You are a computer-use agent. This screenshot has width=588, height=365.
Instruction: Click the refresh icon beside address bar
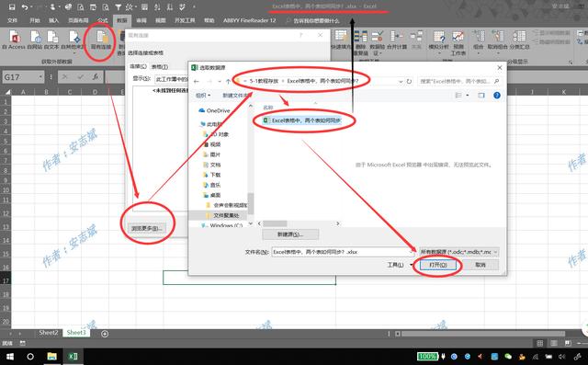pyautogui.click(x=409, y=81)
